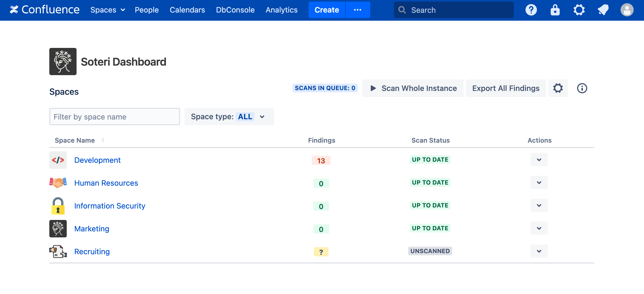Focus the Filter by space name field

point(114,117)
